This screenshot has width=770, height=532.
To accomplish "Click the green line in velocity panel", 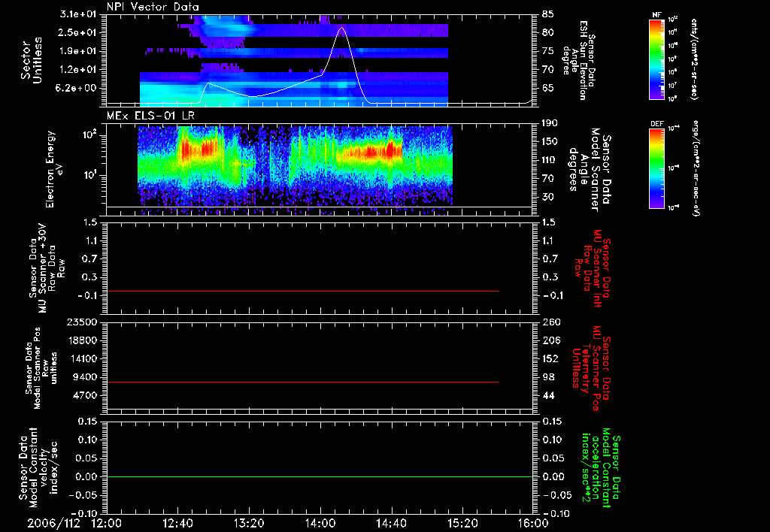I will (320, 476).
